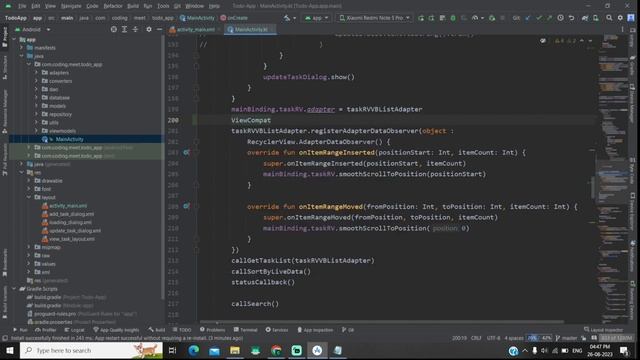Click the user account avatar icon
Image resolution: width=640 pixels, height=360 pixels.
[x=631, y=18]
